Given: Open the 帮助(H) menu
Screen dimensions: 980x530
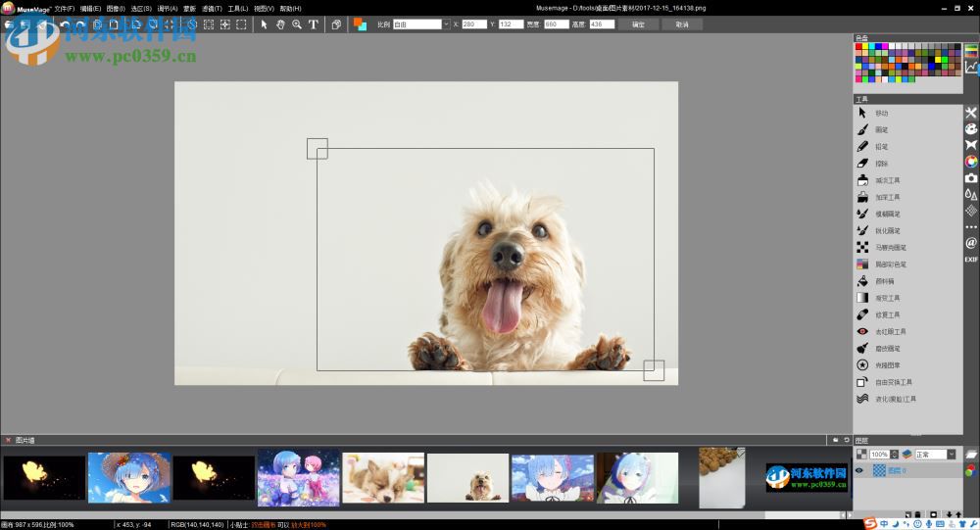Looking at the screenshot, I should 290,8.
